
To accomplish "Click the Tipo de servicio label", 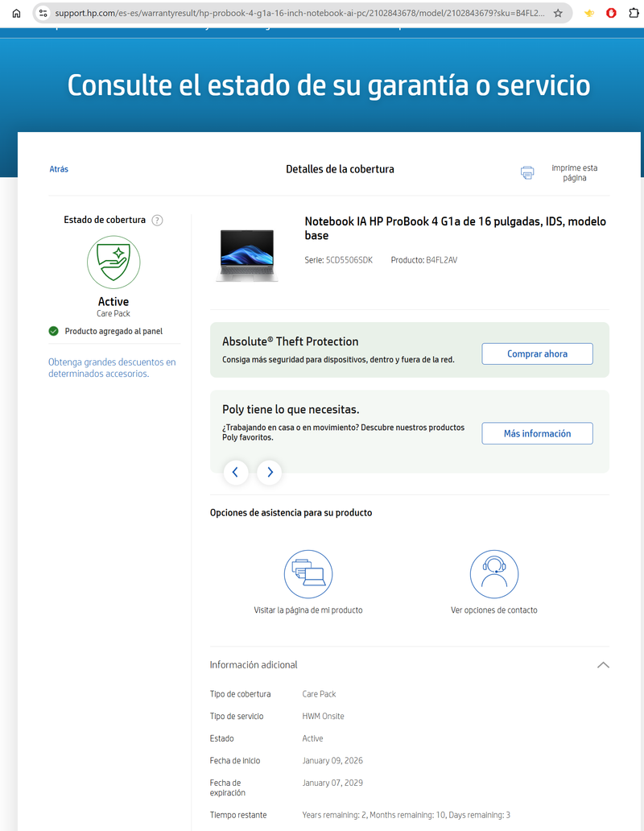I will tap(236, 717).
